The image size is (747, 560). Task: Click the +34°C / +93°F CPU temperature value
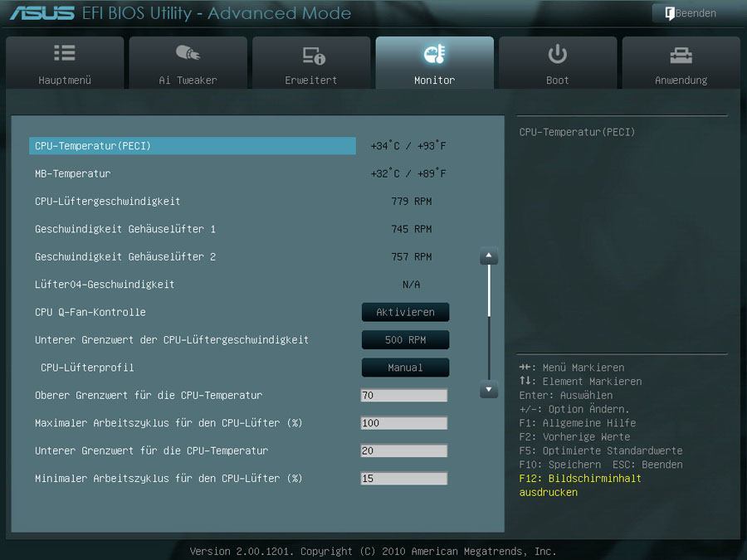tap(408, 146)
